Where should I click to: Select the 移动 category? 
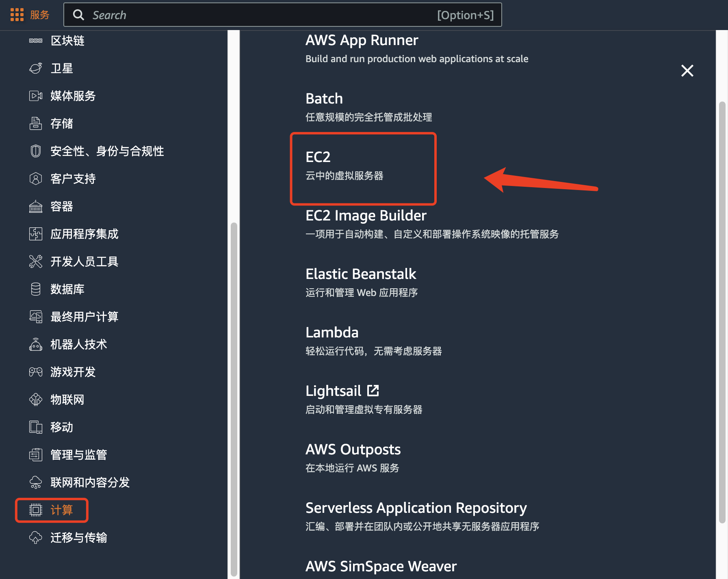point(62,427)
